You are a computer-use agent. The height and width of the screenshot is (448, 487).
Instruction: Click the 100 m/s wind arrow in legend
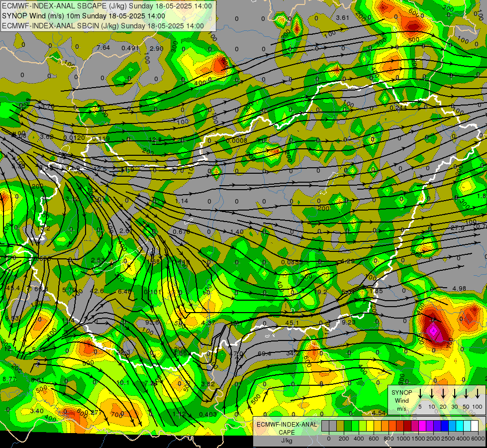coord(478,393)
